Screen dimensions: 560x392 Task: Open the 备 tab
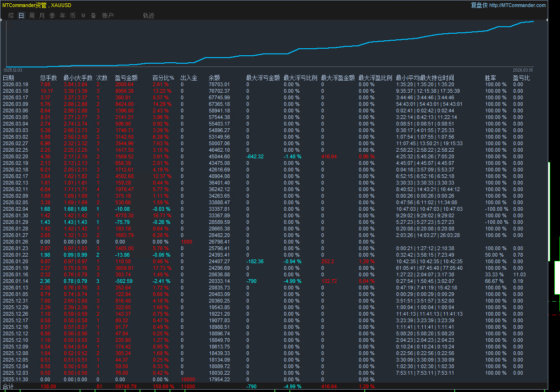coord(93,15)
